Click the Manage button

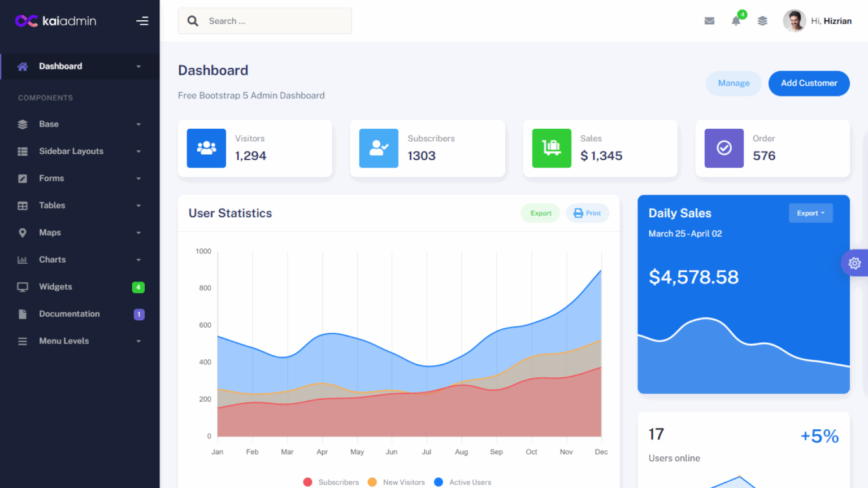point(734,83)
